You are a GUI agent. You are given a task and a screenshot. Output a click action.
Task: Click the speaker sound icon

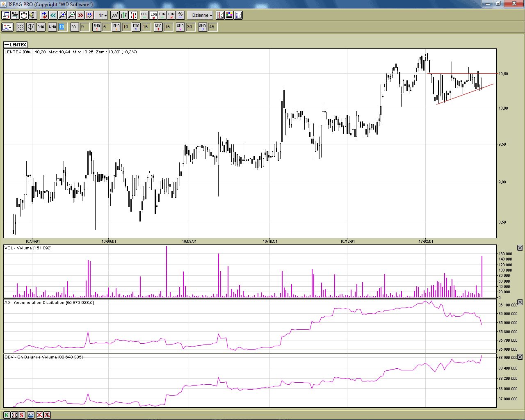tap(33, 15)
